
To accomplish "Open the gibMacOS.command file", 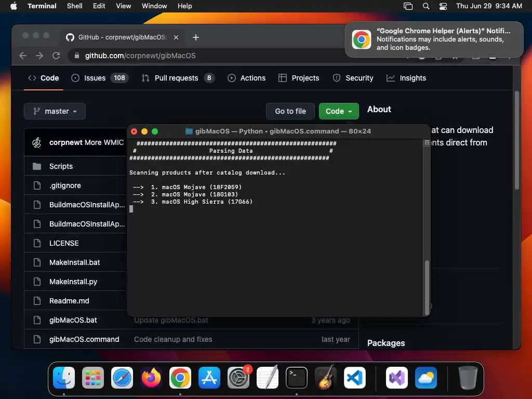I will point(84,339).
